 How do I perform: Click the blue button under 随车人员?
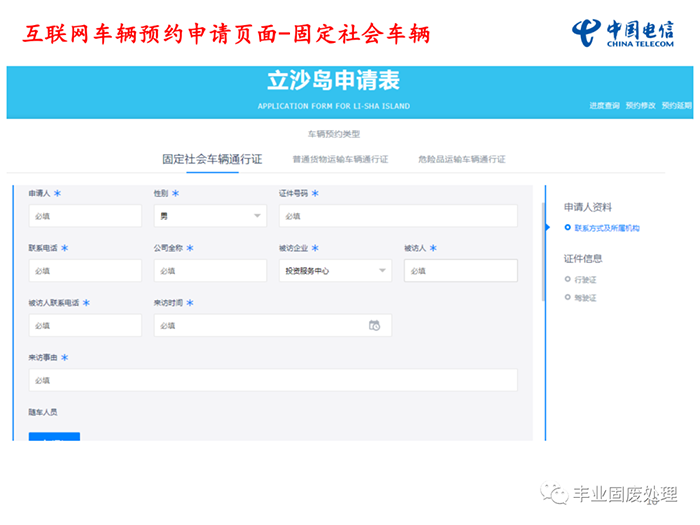pos(54,437)
